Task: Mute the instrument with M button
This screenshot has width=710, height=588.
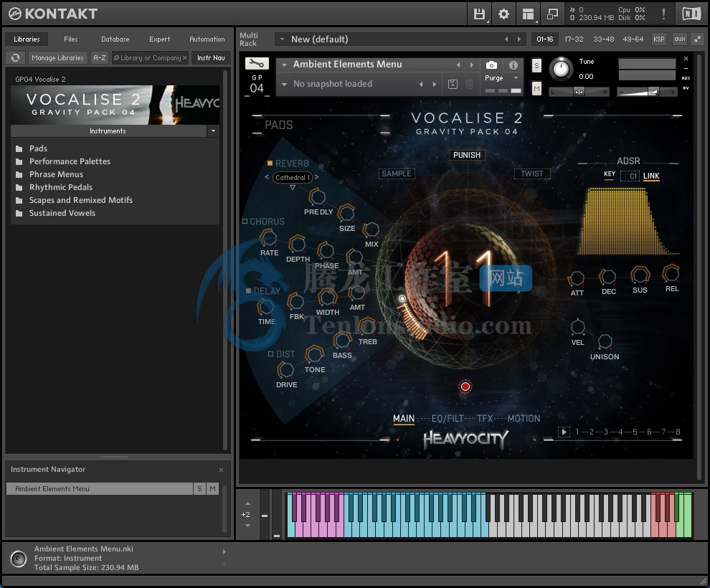Action: click(x=536, y=88)
